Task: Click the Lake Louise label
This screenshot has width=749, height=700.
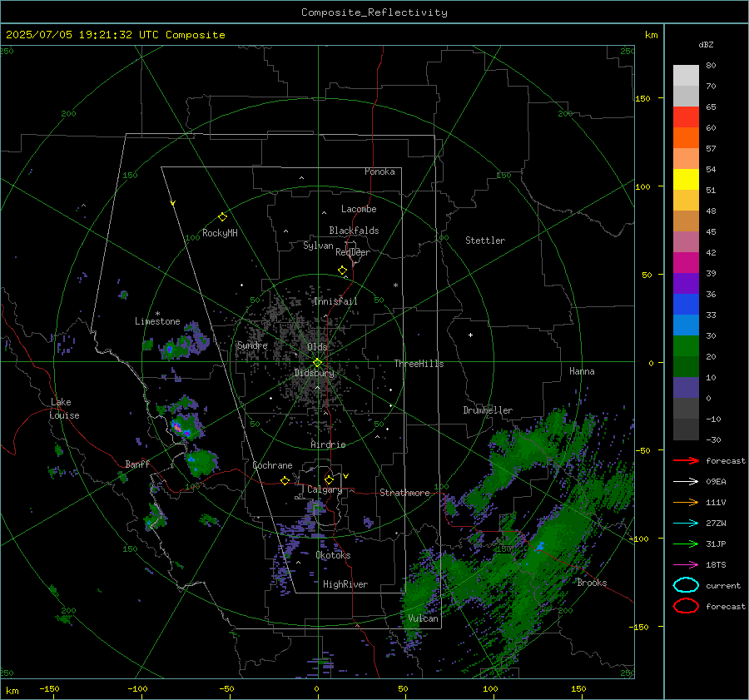Action: (64, 409)
